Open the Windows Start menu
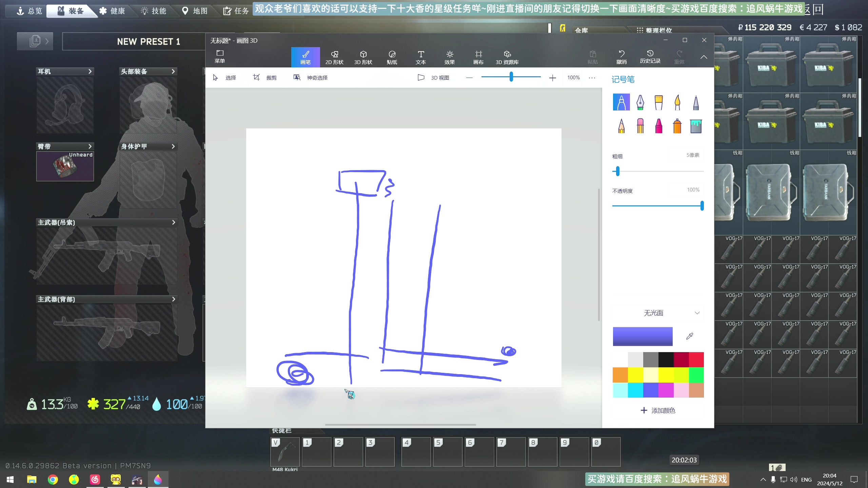Image resolution: width=868 pixels, height=488 pixels. coord(10,480)
